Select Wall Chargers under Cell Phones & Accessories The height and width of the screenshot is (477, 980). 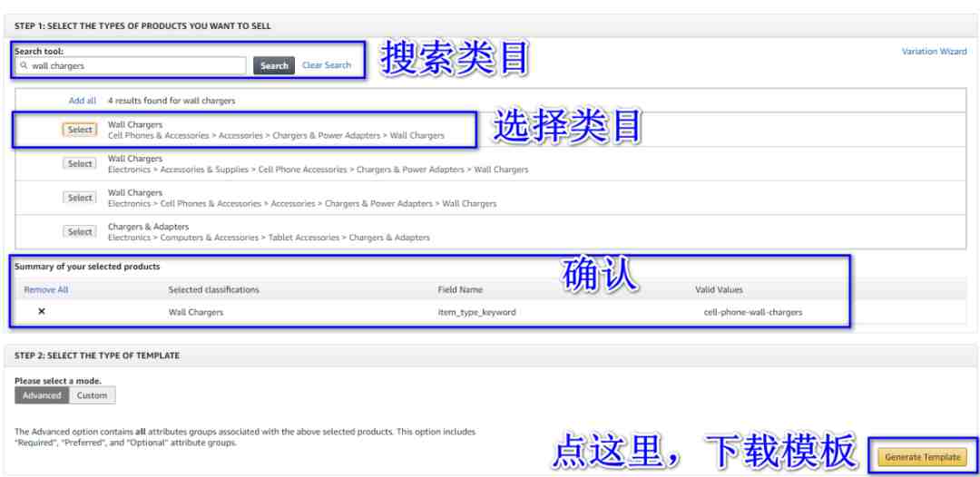pyautogui.click(x=79, y=130)
